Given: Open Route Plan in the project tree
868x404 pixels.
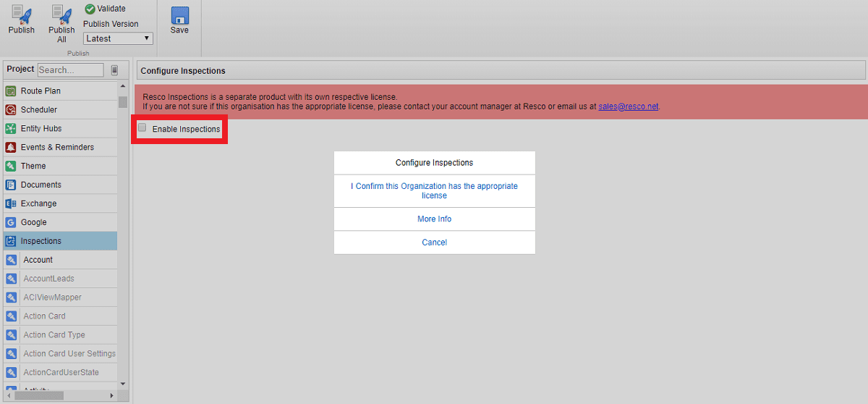Looking at the screenshot, I should pyautogui.click(x=60, y=91).
